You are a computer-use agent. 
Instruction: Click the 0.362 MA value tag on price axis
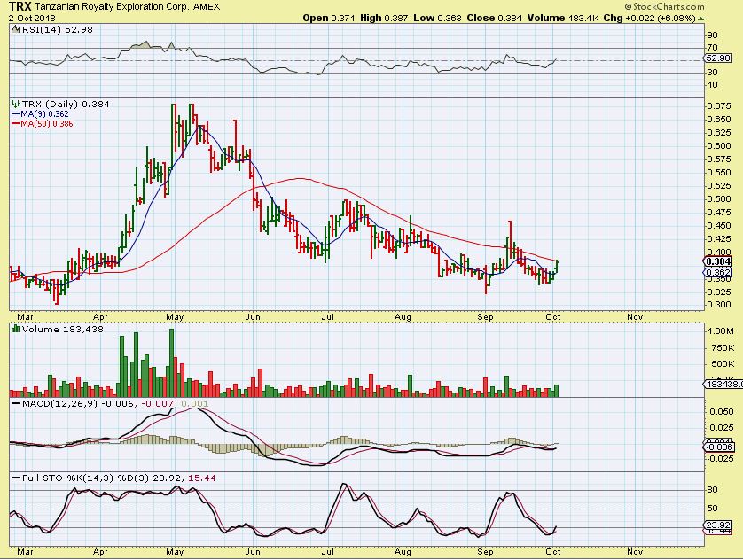click(x=718, y=273)
